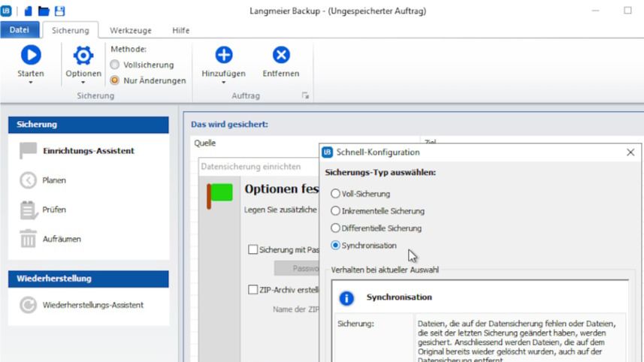Click the Langmeier Backup app logo icon
This screenshot has height=362, width=644.
click(x=6, y=11)
